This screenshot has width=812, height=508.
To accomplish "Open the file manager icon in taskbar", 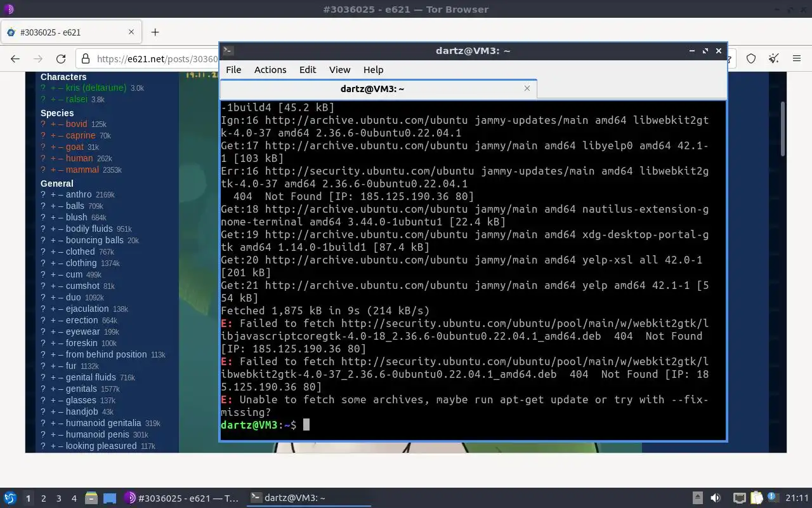I will [91, 498].
